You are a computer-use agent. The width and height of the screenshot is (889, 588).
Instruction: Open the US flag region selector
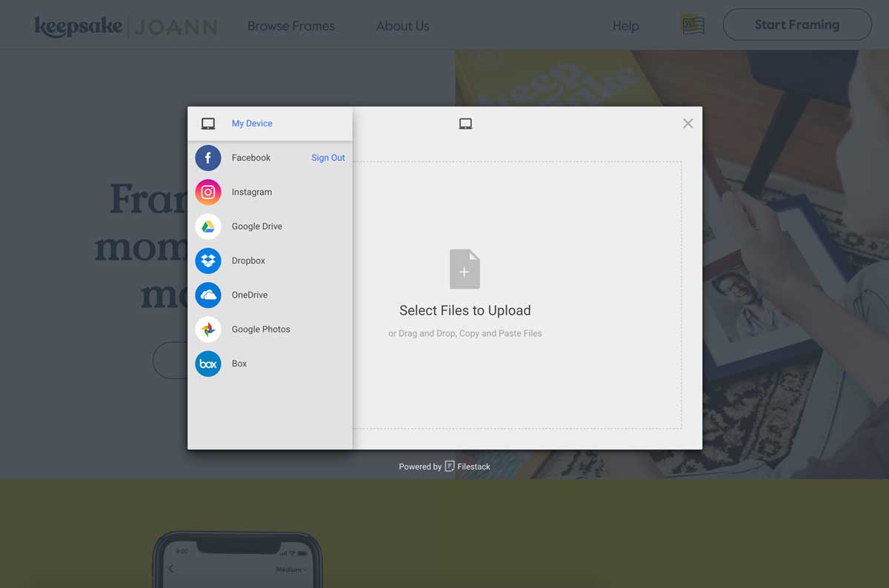point(693,25)
